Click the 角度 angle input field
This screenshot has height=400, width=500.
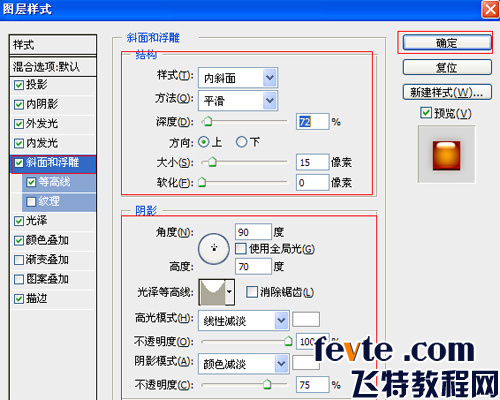tap(253, 232)
